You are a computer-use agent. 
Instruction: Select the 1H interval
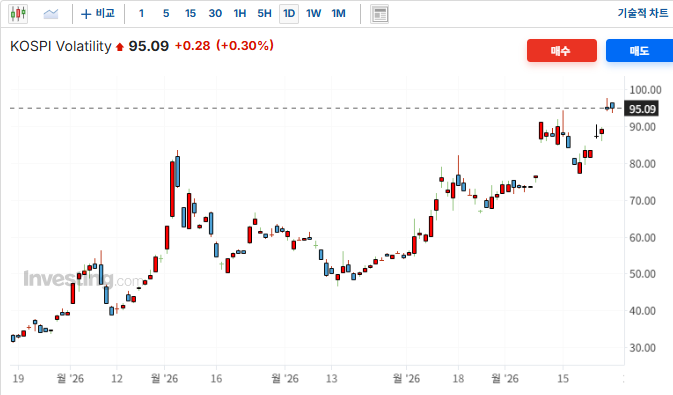pos(240,14)
